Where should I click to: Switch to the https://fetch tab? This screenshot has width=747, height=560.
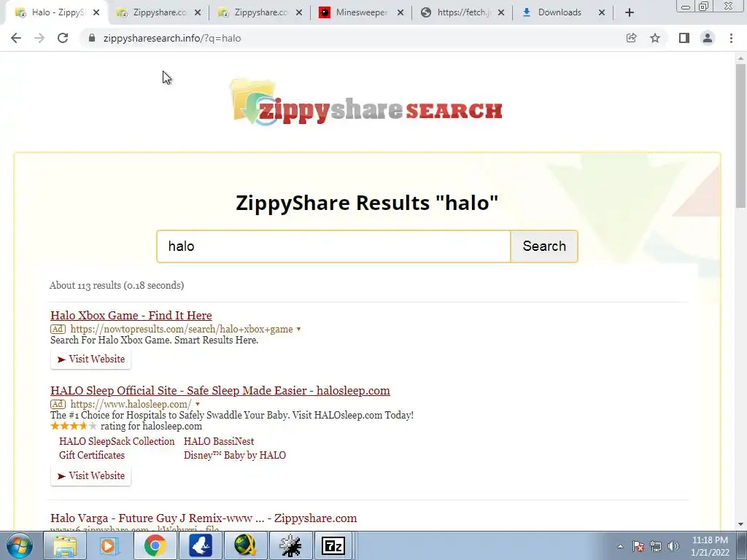pyautogui.click(x=462, y=13)
